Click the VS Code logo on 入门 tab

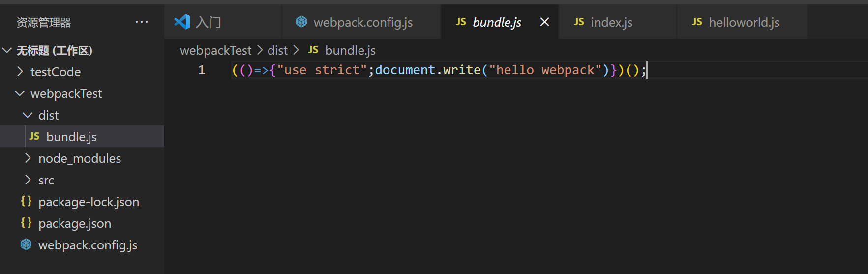pyautogui.click(x=182, y=22)
